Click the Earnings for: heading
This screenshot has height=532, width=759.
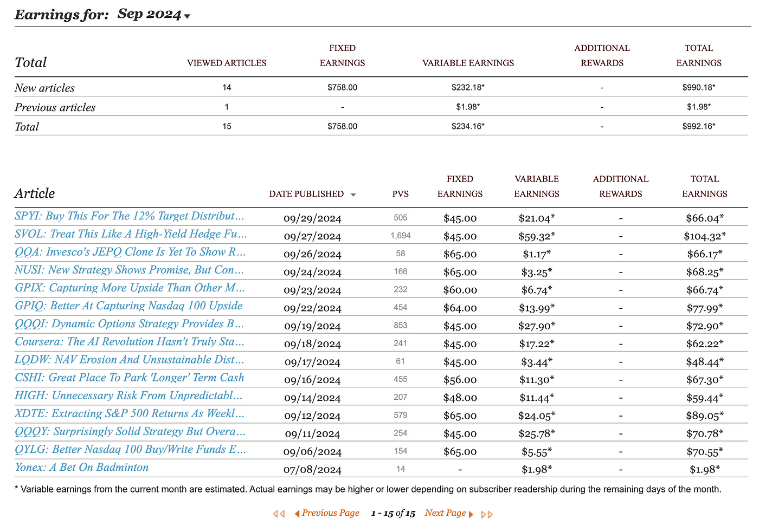(x=62, y=15)
